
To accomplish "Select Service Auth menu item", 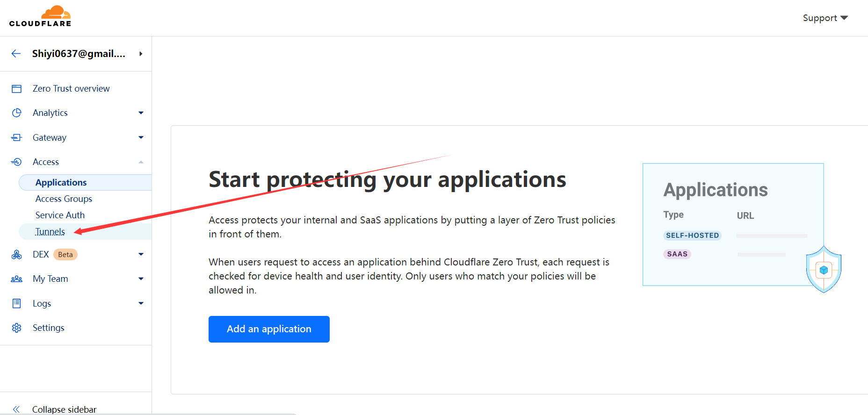I will click(x=60, y=215).
